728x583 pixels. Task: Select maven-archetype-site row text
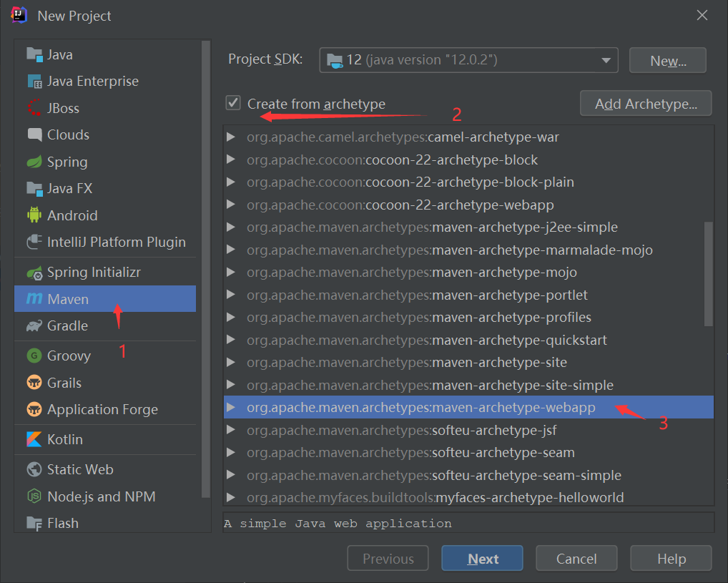(407, 363)
